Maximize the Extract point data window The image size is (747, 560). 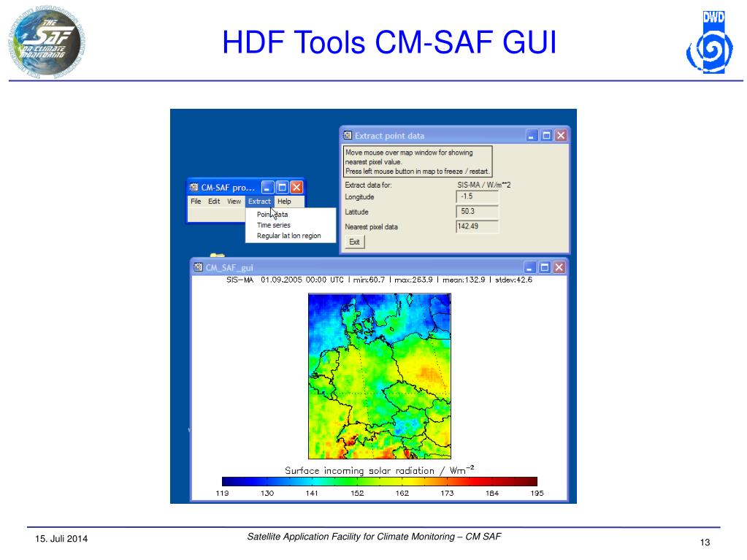point(546,136)
